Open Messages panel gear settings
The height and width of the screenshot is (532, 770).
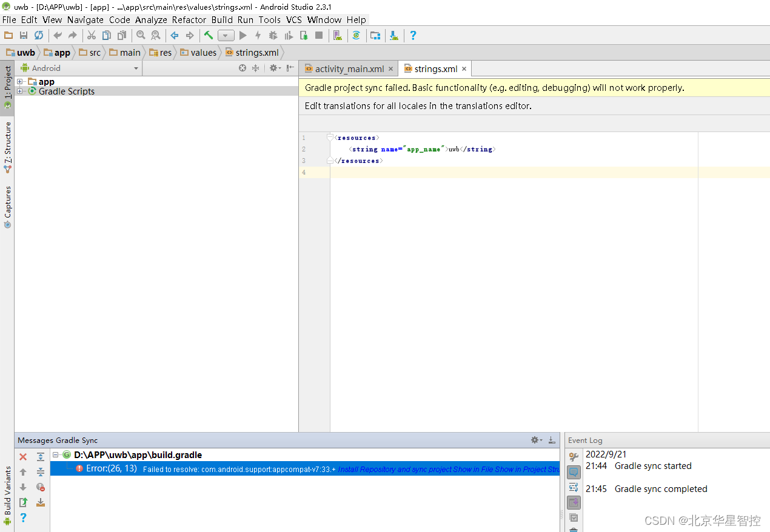click(536, 440)
